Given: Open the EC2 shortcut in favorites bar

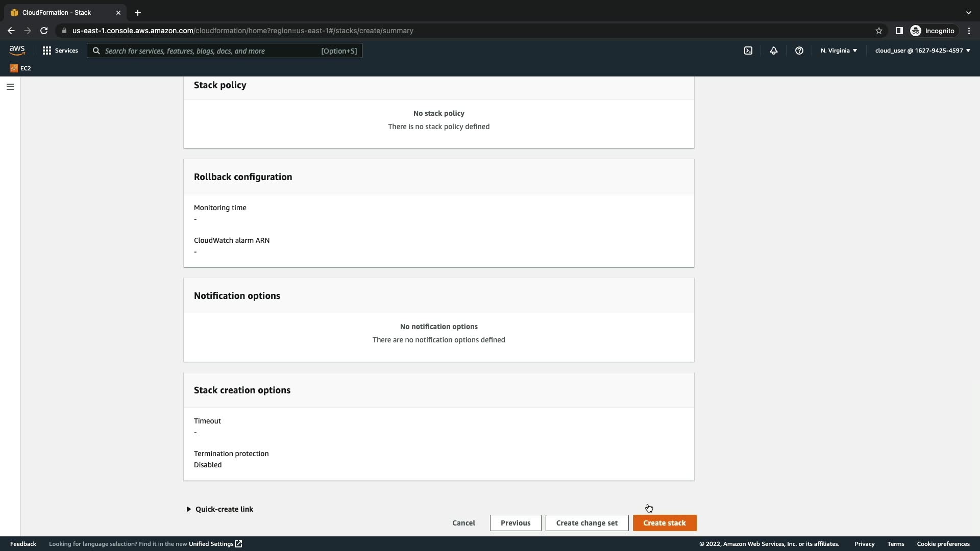Looking at the screenshot, I should click(20, 68).
